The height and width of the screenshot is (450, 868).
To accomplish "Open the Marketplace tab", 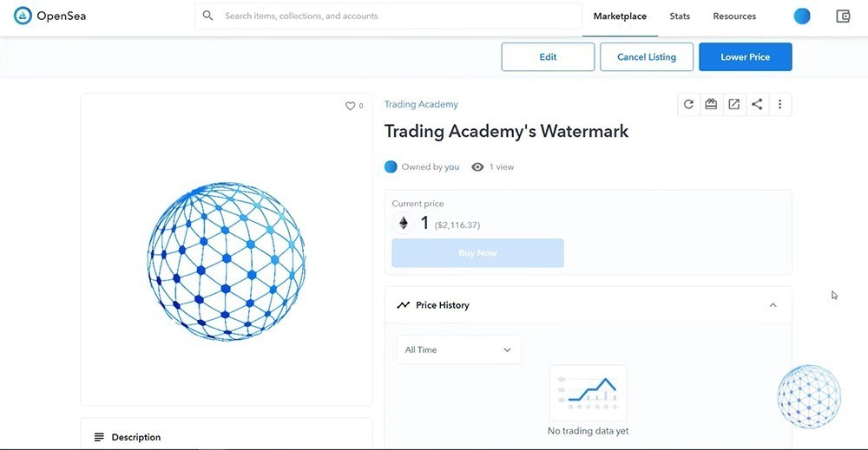I will pos(620,16).
